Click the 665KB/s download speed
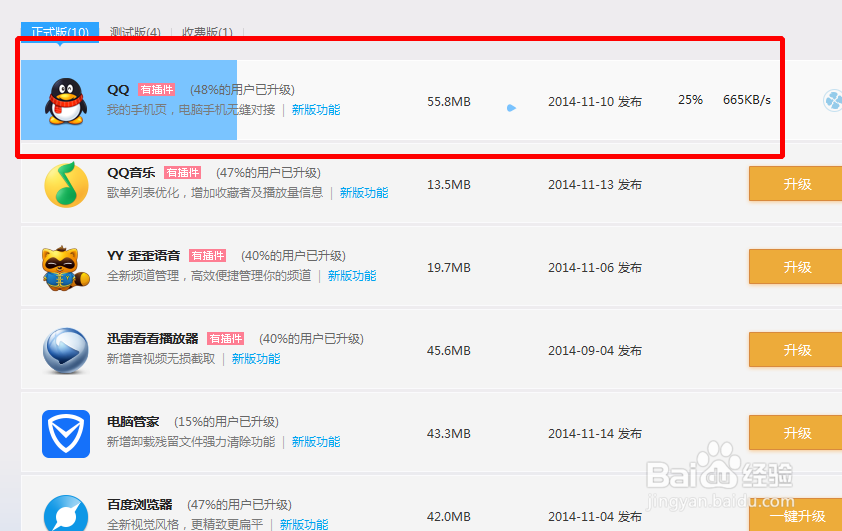The height and width of the screenshot is (531, 842). point(747,100)
